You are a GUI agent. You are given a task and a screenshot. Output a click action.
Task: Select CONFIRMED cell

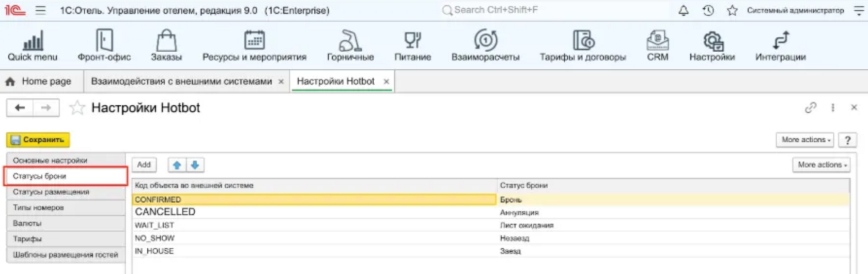coord(314,200)
